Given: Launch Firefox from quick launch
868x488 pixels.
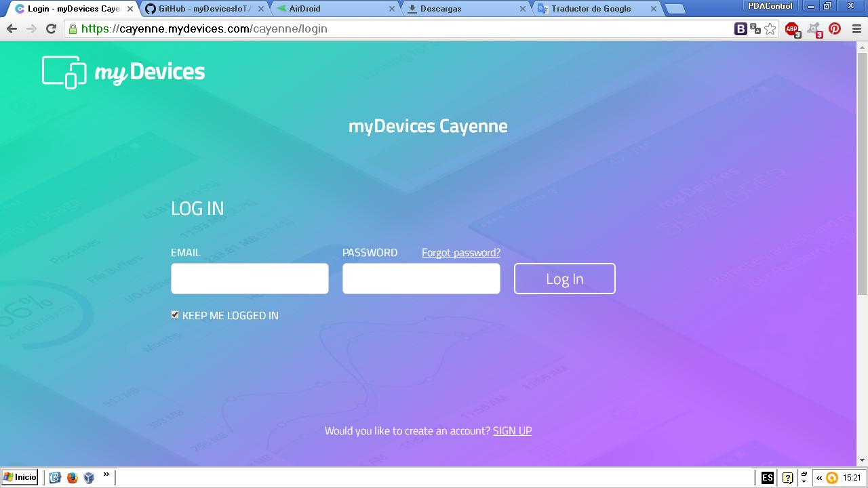Looking at the screenshot, I should pos(72,478).
